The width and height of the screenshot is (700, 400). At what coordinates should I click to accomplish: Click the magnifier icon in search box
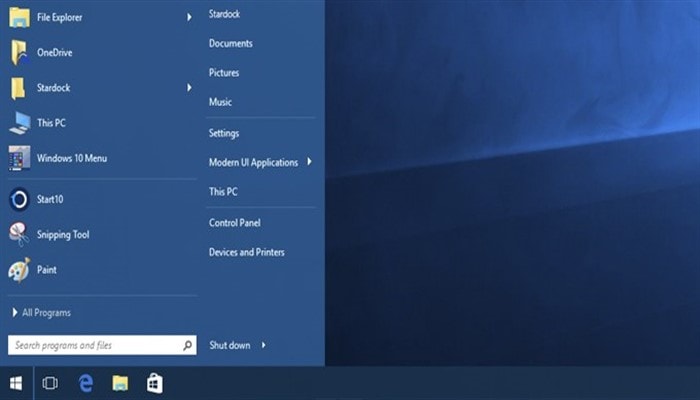coord(188,345)
